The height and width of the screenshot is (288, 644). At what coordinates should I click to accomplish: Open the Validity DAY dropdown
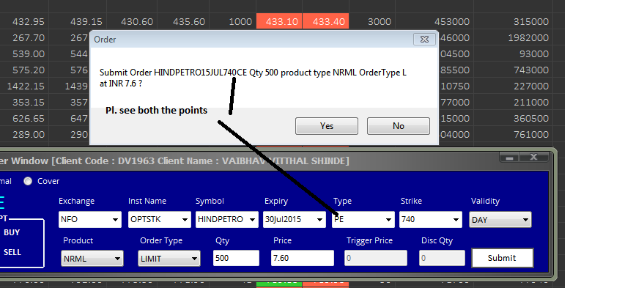(x=500, y=220)
